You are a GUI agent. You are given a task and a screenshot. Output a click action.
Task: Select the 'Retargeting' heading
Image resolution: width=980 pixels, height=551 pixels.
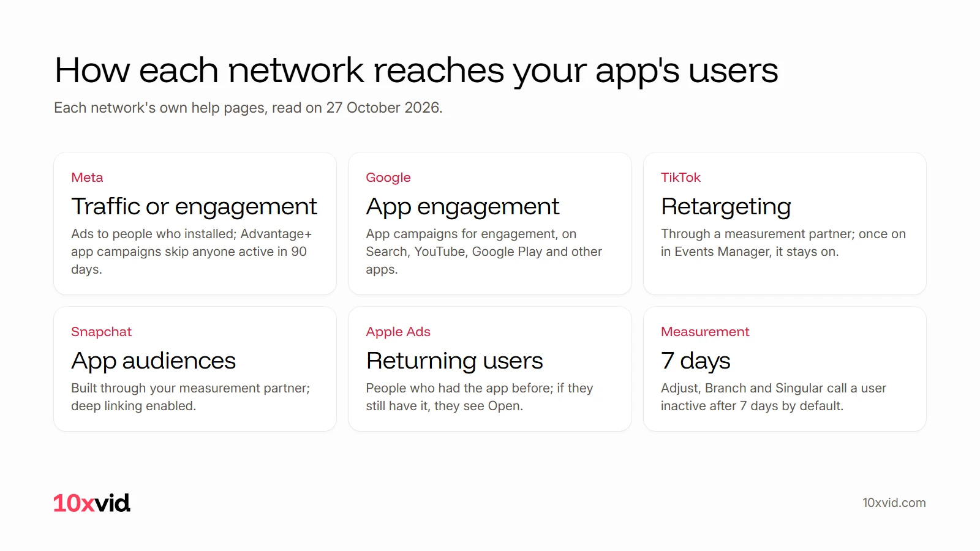coord(726,207)
